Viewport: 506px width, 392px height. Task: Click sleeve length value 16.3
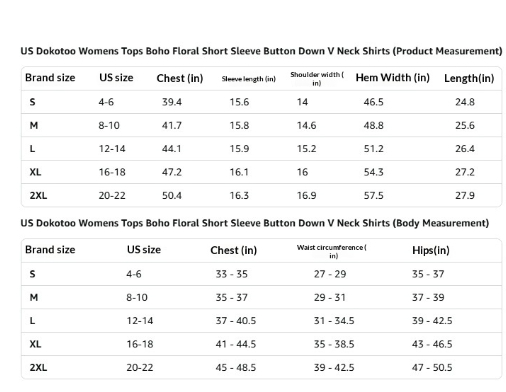click(239, 196)
